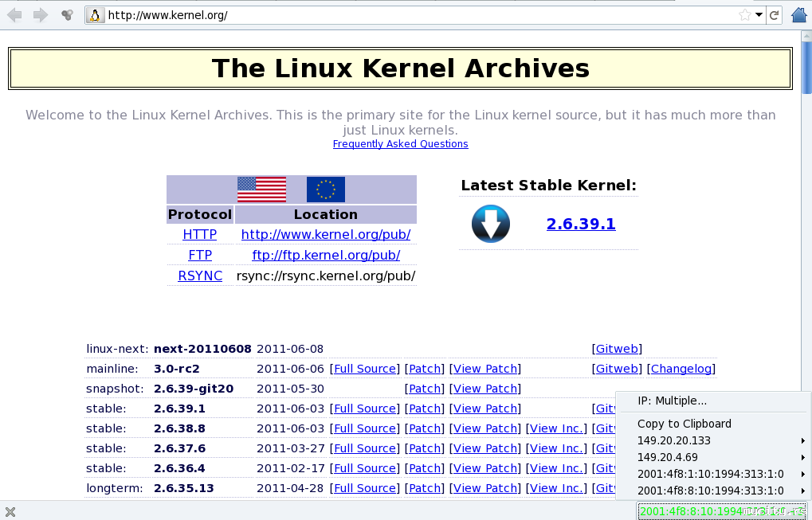Viewport: 812px width, 520px height.
Task: Click the vertical scrollbar thumb
Action: [x=807, y=68]
